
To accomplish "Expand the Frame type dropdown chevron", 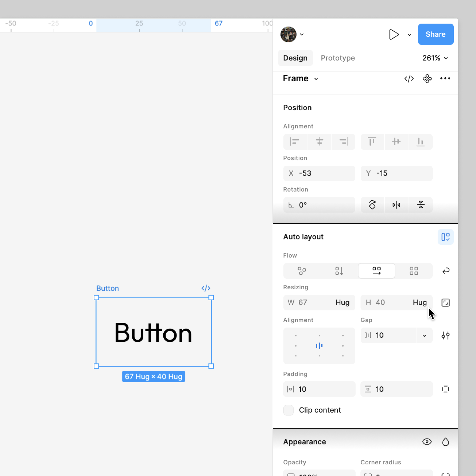I will 316,79.
